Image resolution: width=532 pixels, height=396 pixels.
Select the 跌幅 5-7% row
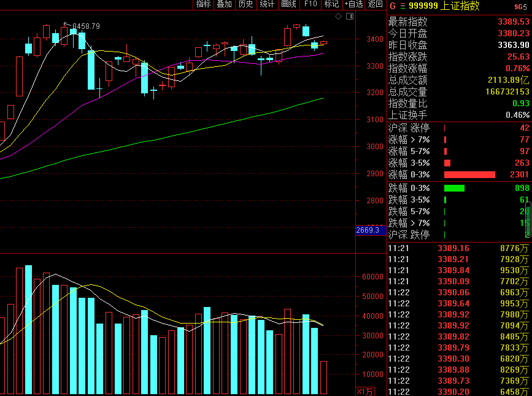[459, 211]
